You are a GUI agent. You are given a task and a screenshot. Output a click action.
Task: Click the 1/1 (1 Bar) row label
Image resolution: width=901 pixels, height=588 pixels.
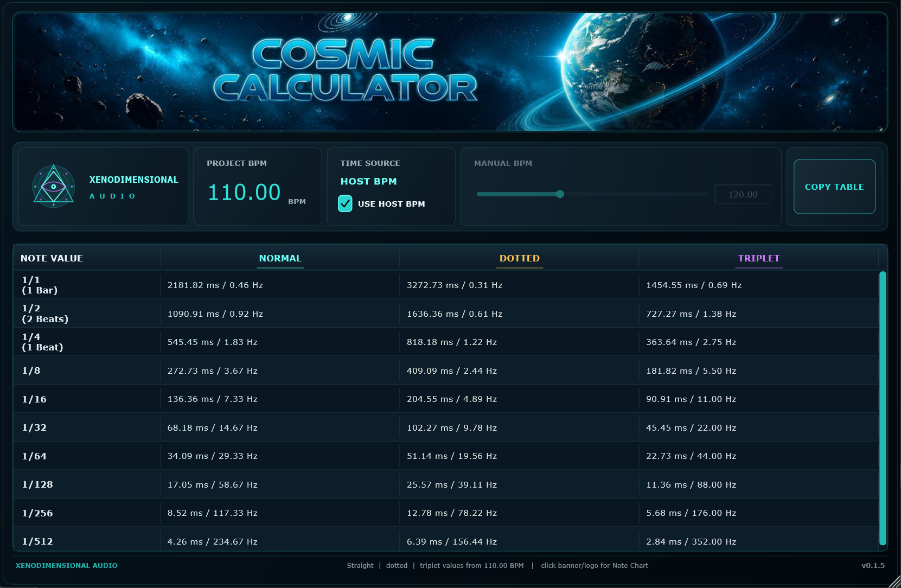pyautogui.click(x=40, y=285)
